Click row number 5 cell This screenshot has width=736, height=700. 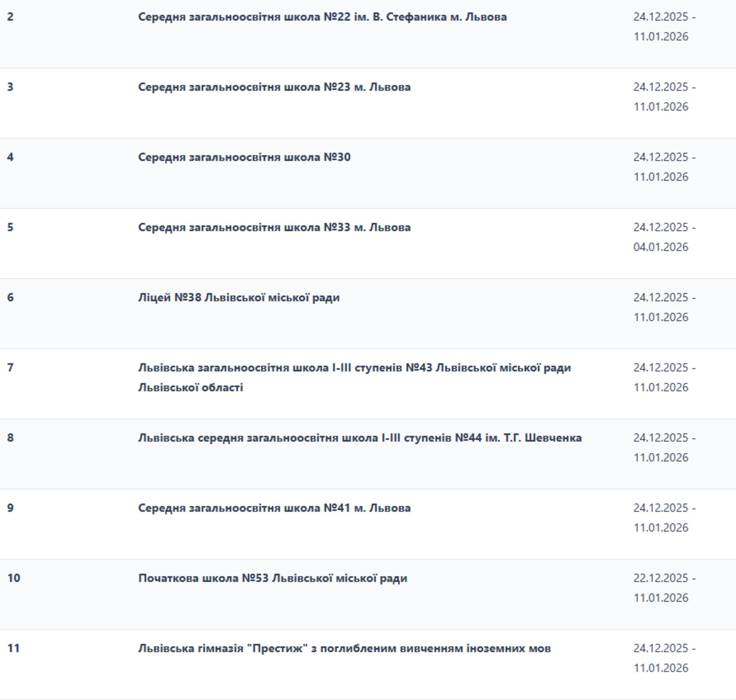click(x=10, y=227)
